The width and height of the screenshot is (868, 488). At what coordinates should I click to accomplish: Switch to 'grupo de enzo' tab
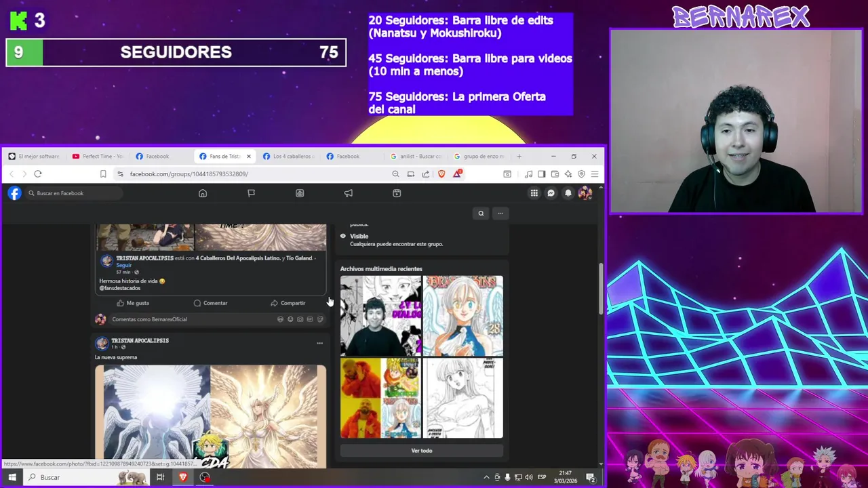[x=479, y=157]
